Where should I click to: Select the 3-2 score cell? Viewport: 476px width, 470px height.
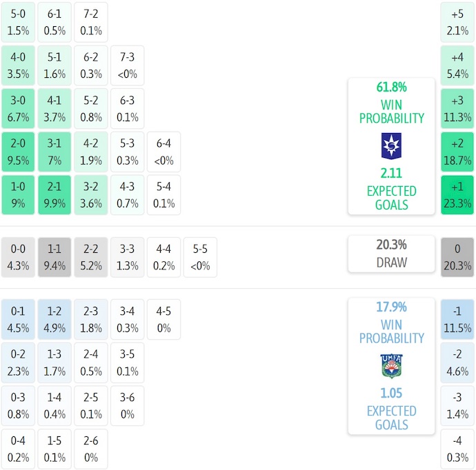[90, 196]
